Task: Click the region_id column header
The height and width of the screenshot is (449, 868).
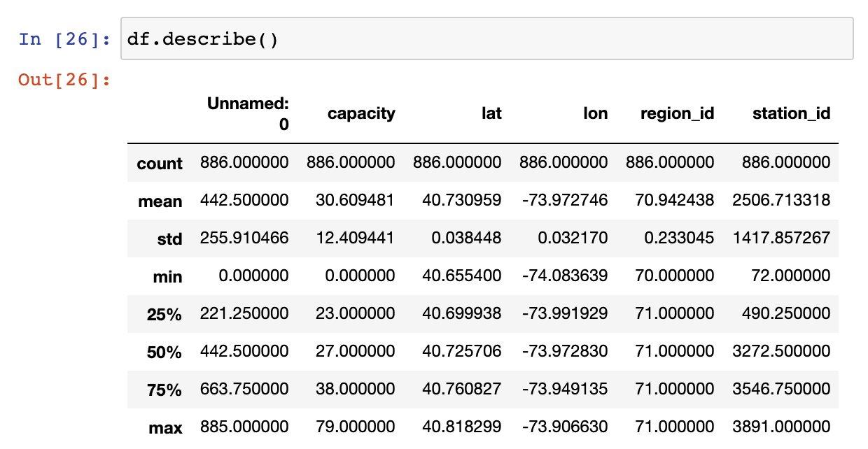Action: click(678, 114)
